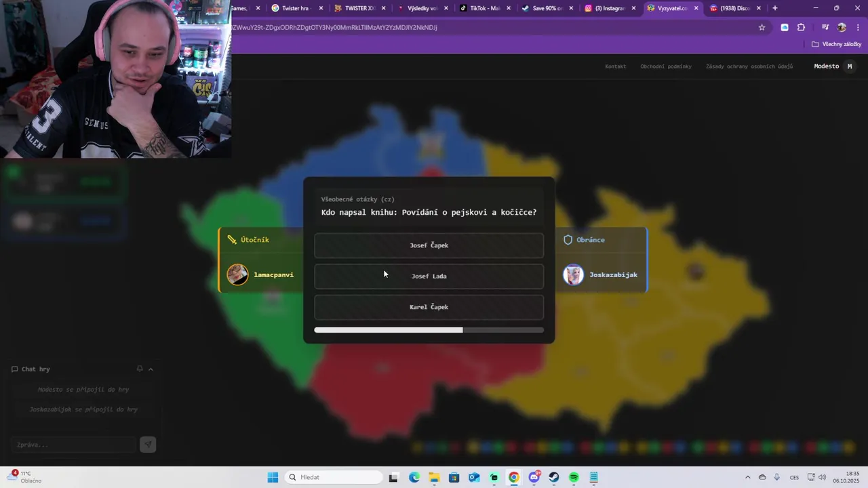Viewport: 868px width, 488px height.
Task: Show hidden system tray icons
Action: [x=748, y=477]
